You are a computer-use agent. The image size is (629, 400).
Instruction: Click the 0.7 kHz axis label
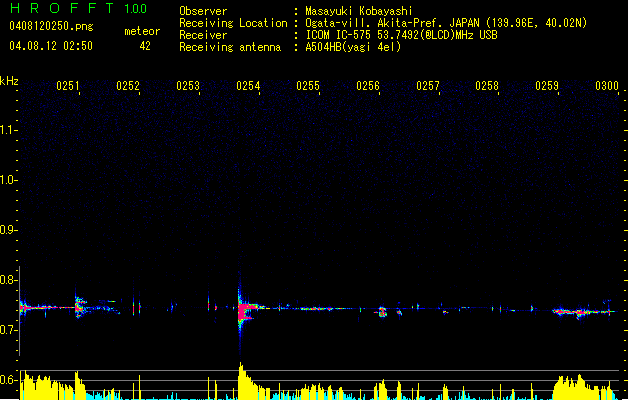tap(7, 330)
